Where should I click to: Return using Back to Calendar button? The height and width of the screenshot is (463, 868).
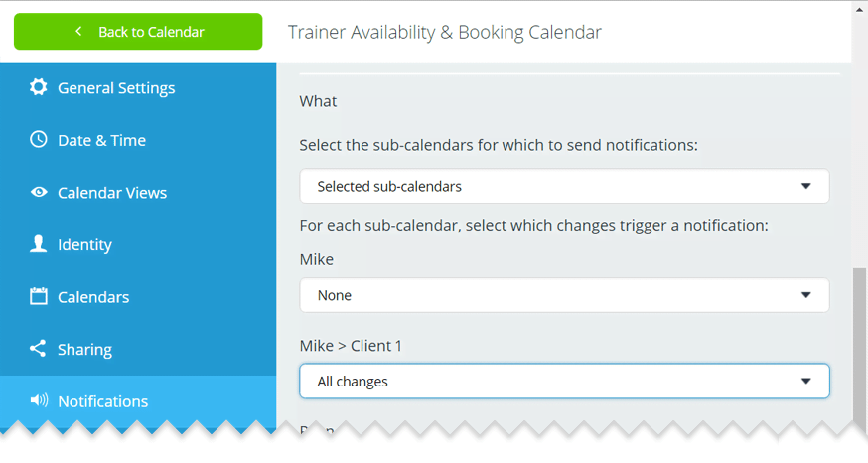[138, 32]
